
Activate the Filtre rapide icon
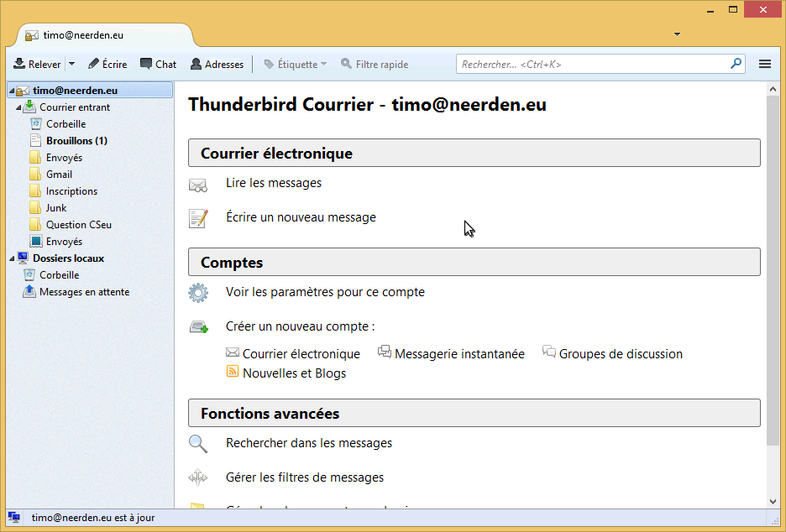coord(345,64)
